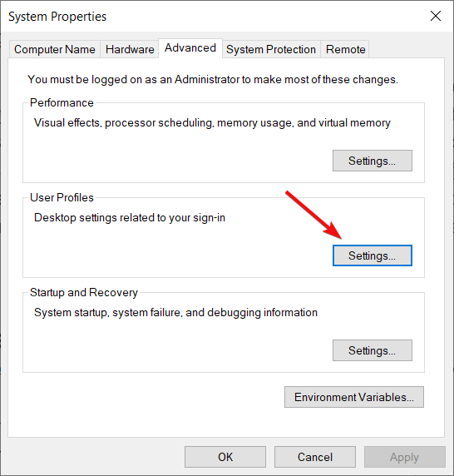Click the User Profiles group label
The height and width of the screenshot is (476, 454).
[62, 197]
